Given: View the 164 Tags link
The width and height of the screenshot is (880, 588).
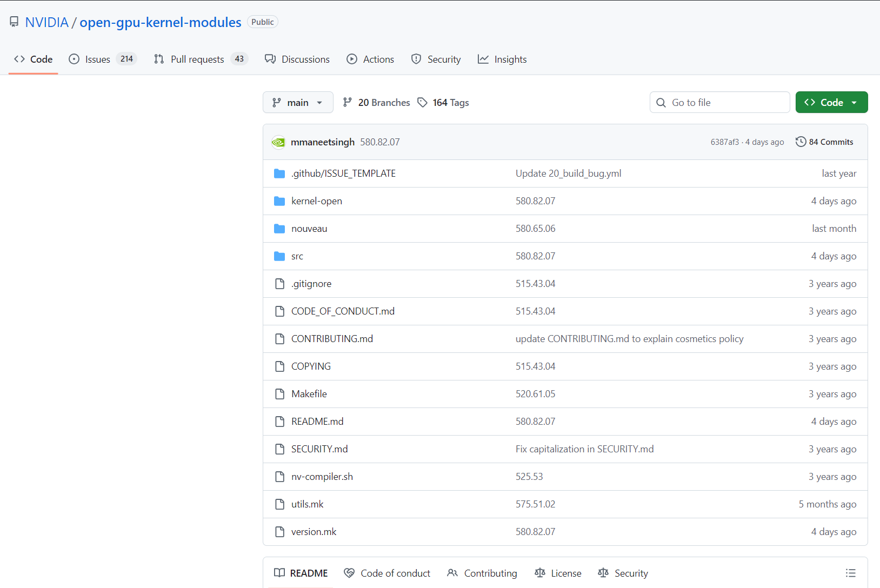Looking at the screenshot, I should [443, 102].
